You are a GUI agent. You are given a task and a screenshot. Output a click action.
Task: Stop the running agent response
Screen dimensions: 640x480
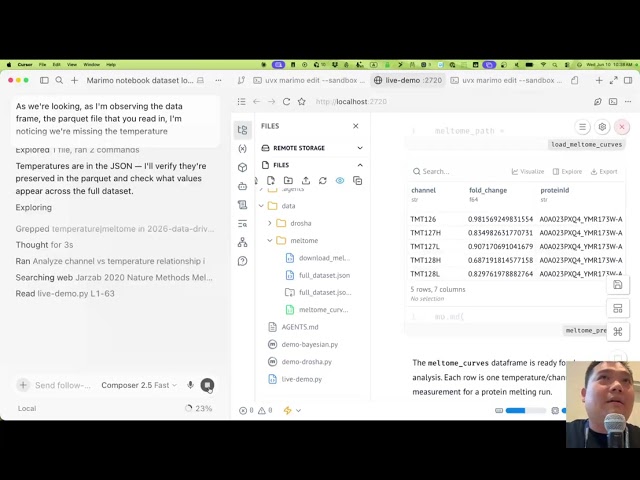coord(207,385)
